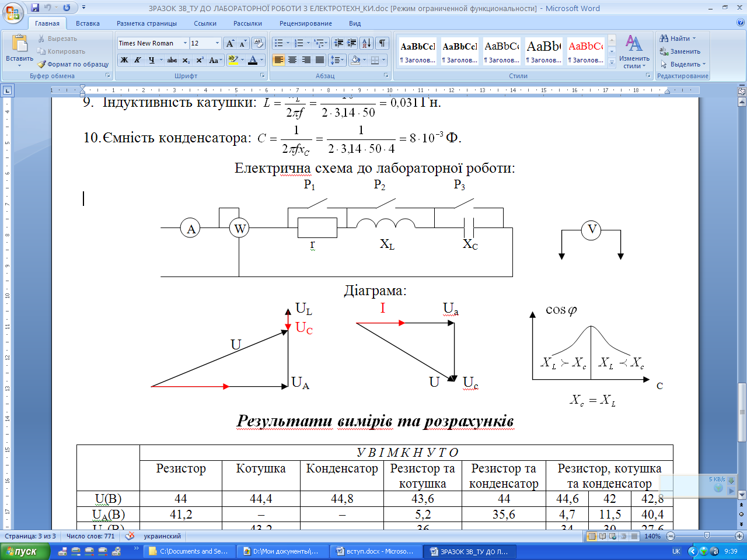This screenshot has width=747, height=560.
Task: Toggle superscript x²
Action: tap(200, 60)
